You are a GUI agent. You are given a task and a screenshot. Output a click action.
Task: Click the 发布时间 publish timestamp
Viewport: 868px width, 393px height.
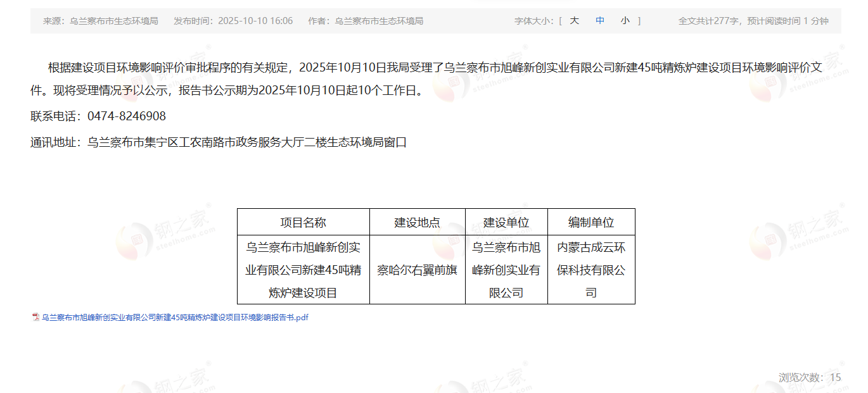tap(233, 21)
